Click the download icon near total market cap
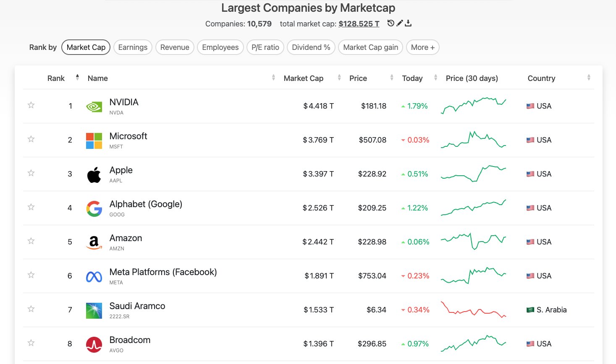Viewport: 616px width, 364px height. [x=408, y=23]
